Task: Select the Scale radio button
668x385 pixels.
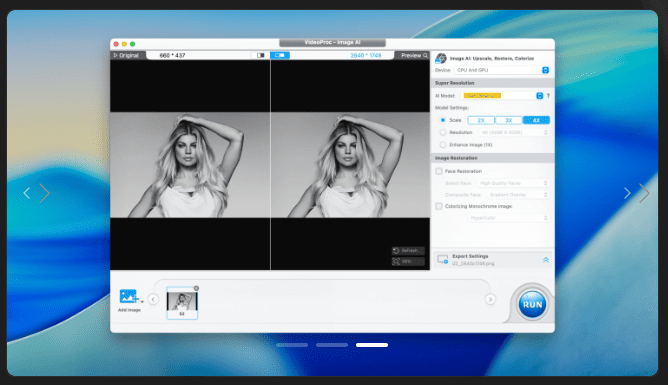Action: click(443, 120)
